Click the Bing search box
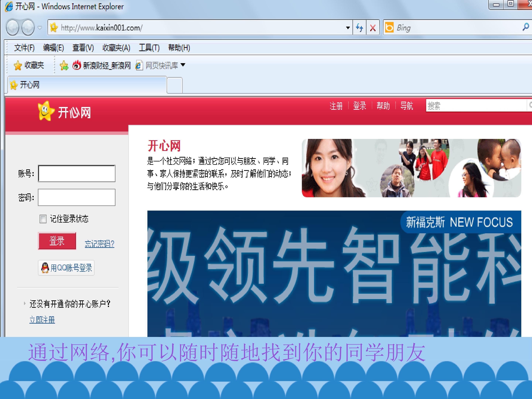 457,28
